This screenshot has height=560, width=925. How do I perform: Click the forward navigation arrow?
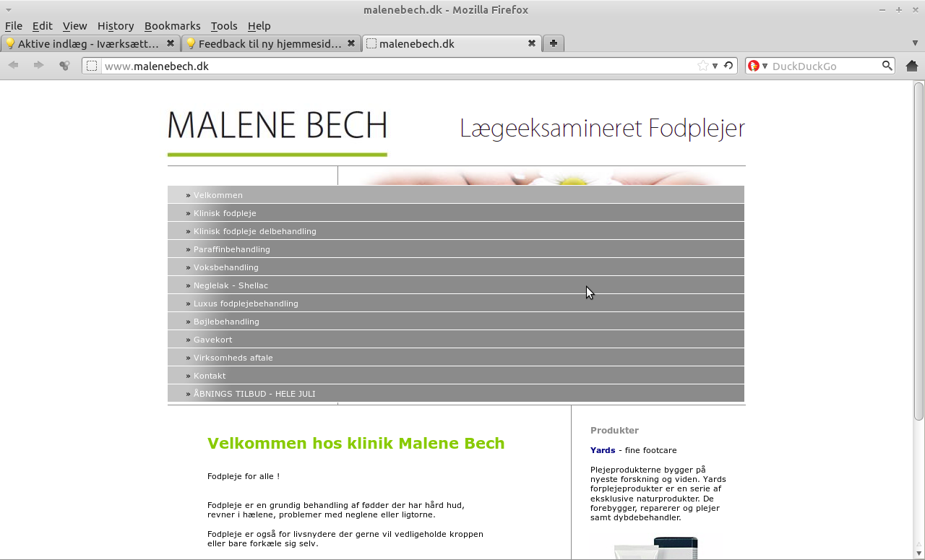pos(38,66)
